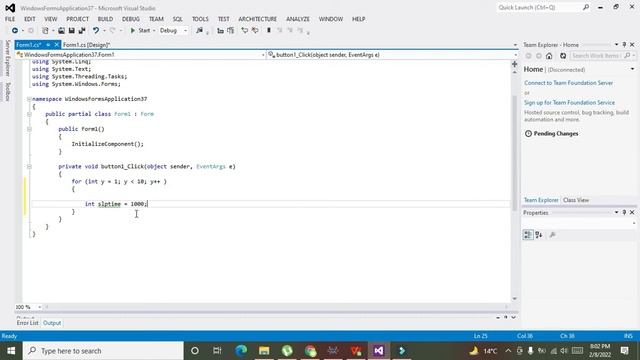Open the Toolbox side tab
640x360 pixels.
7,91
